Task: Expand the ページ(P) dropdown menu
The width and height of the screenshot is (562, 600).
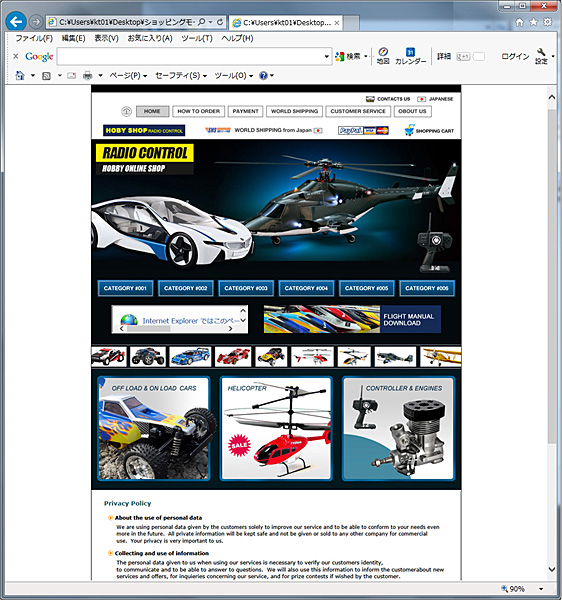Action: 128,75
